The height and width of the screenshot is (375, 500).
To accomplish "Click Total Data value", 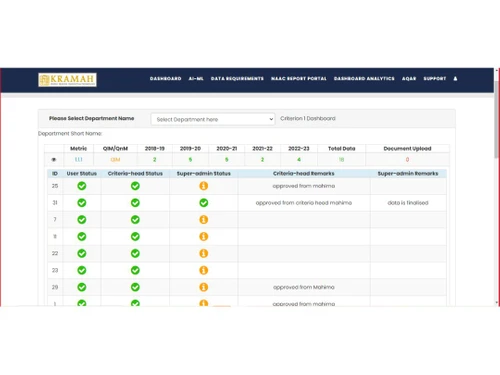I will click(342, 160).
